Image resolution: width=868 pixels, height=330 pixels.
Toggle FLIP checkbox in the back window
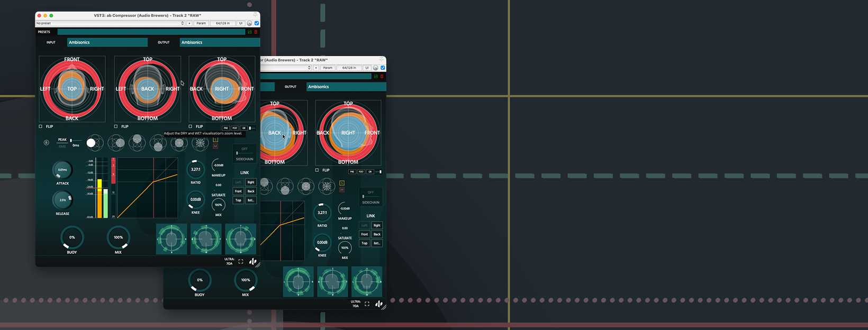click(317, 170)
